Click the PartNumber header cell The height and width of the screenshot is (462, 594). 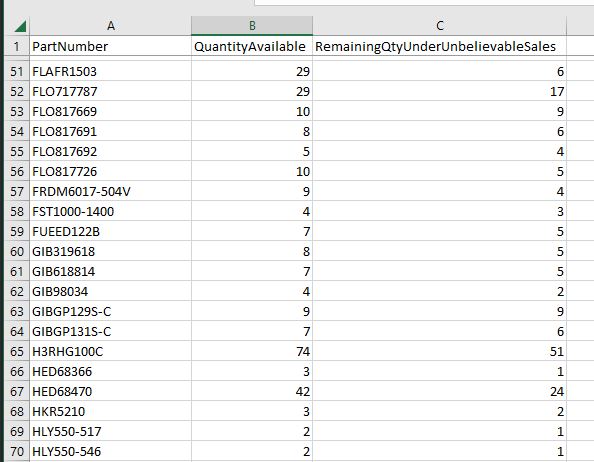(111, 46)
